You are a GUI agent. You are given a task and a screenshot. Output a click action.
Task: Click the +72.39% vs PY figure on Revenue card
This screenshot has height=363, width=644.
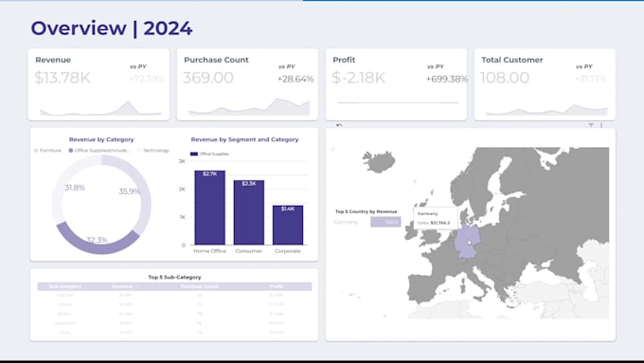click(x=147, y=79)
